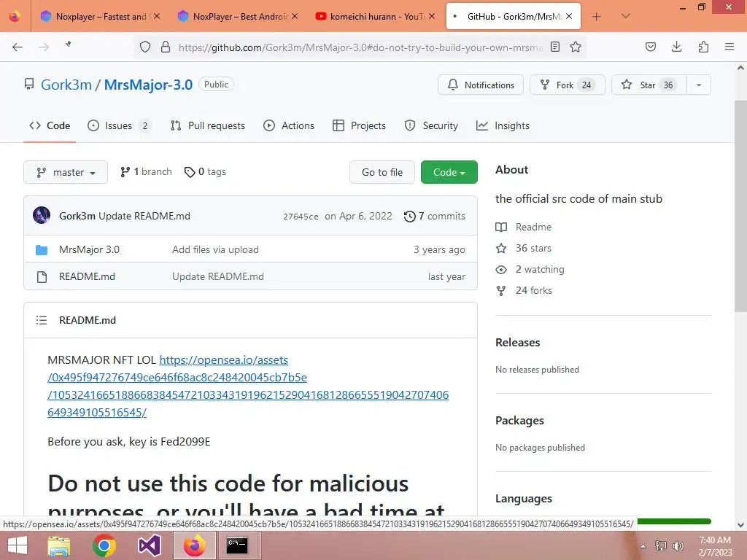Save page to Pocket

point(650,47)
